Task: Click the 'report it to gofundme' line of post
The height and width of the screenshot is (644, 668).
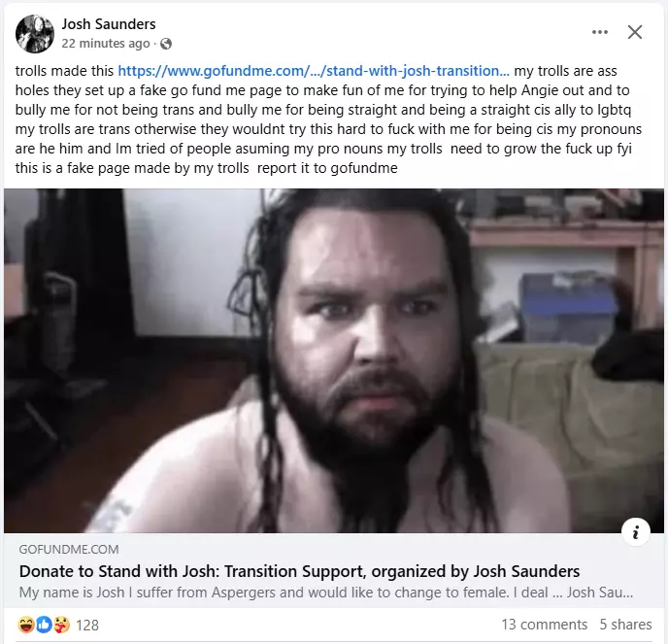Action: click(x=327, y=168)
